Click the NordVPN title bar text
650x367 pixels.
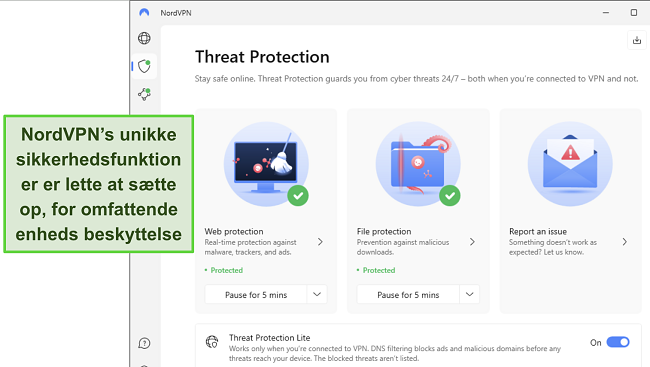point(176,13)
